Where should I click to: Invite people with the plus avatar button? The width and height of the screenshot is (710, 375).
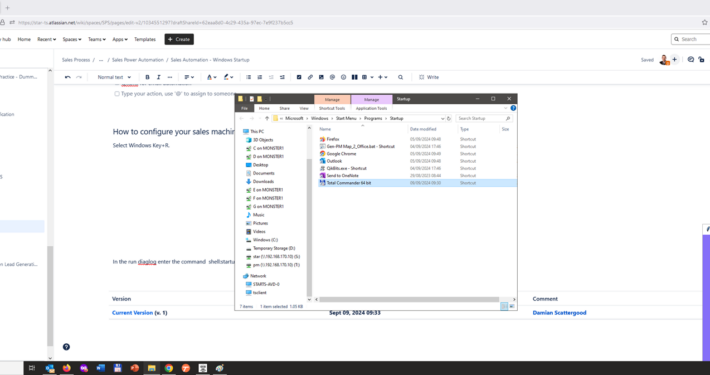674,60
